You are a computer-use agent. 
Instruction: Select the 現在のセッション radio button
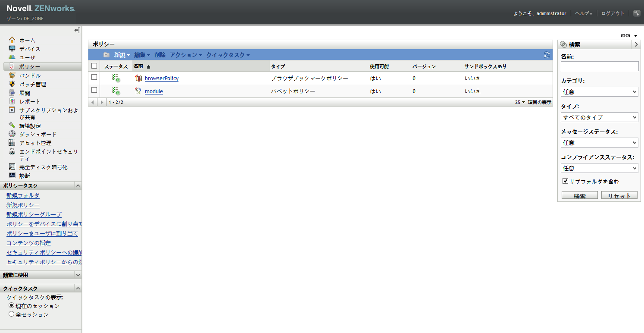pos(12,305)
